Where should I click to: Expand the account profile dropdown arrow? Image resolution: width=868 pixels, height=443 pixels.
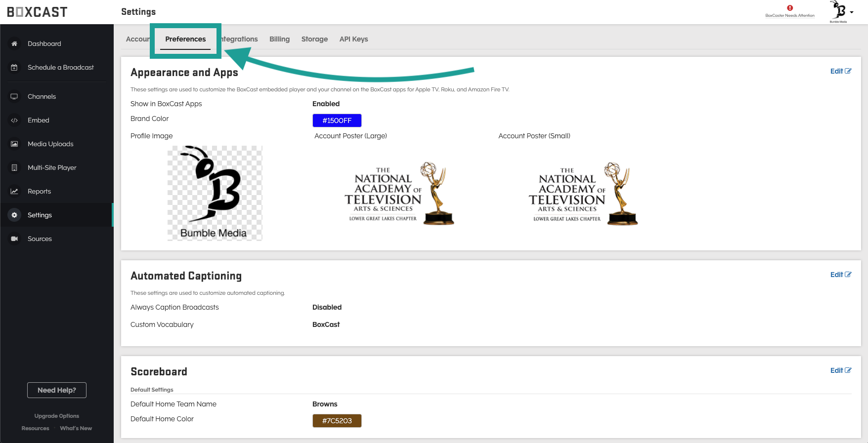point(852,12)
